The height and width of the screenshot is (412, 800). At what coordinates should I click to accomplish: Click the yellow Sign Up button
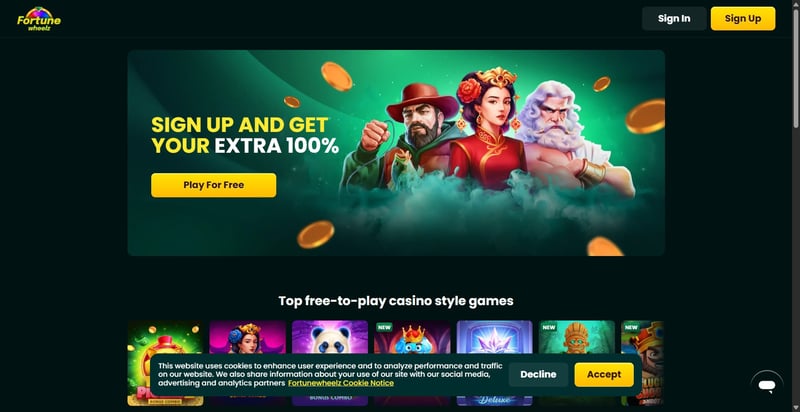click(x=743, y=18)
